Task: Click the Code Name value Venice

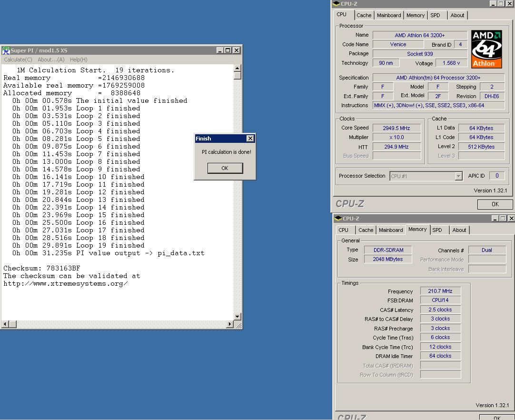Action: pyautogui.click(x=398, y=44)
